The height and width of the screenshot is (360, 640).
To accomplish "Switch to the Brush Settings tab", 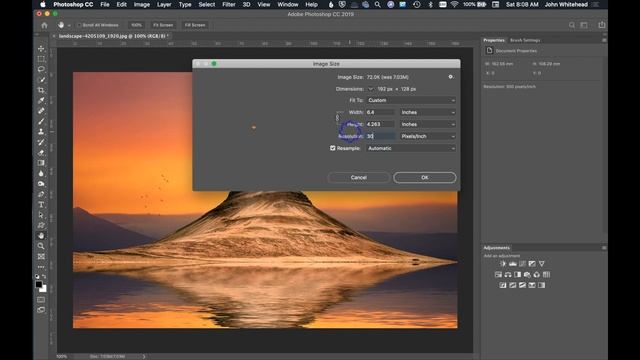I will (525, 40).
